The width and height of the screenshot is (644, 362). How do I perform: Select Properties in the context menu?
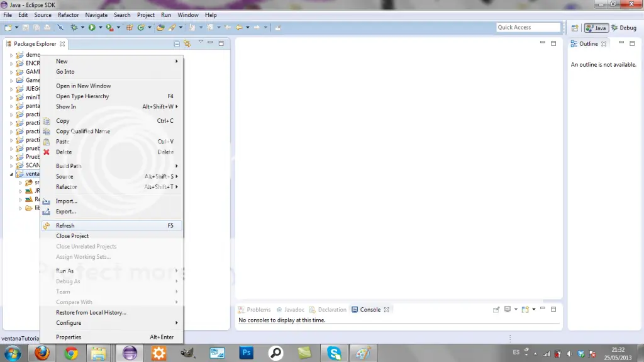tap(111, 337)
